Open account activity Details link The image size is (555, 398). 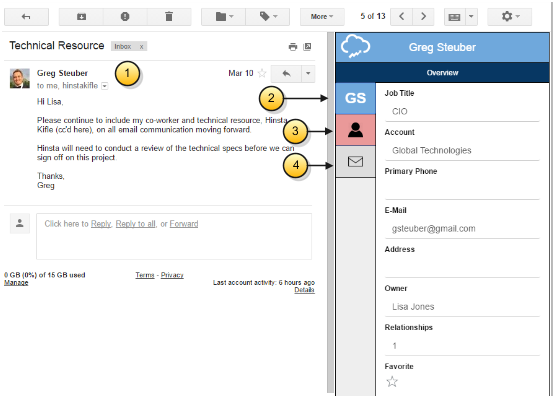pyautogui.click(x=304, y=290)
